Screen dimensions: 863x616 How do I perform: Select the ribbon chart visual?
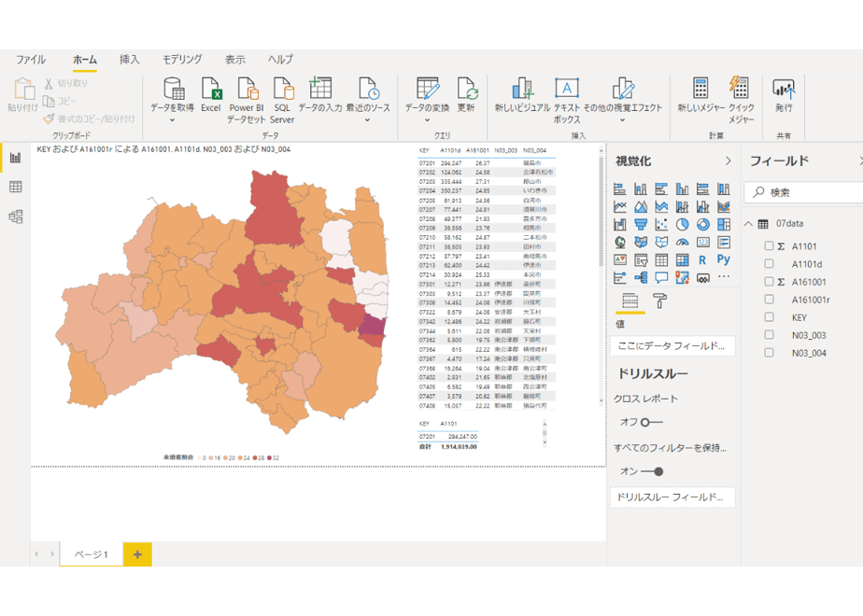724,207
